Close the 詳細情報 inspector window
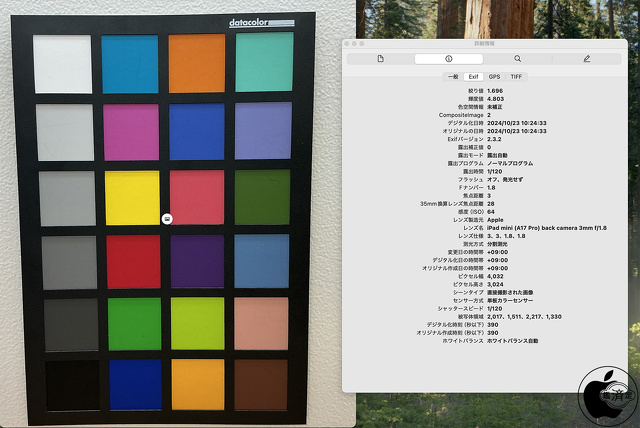This screenshot has height=428, width=640. point(349,44)
